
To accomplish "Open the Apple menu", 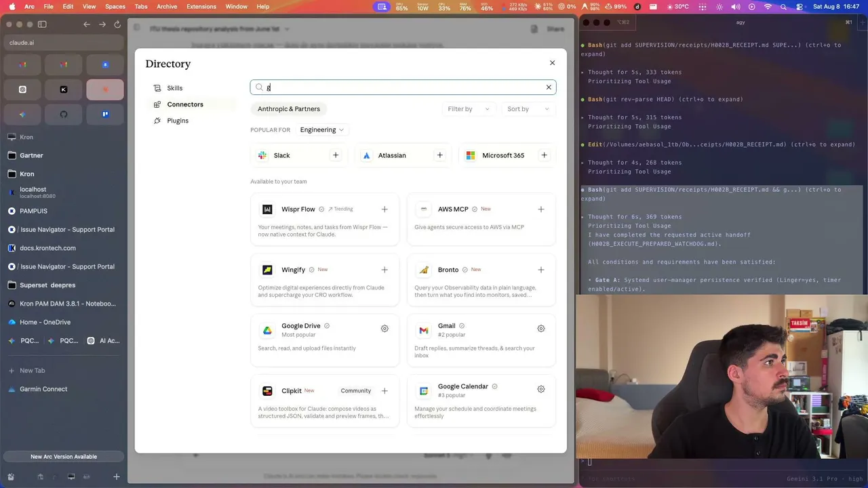I will pyautogui.click(x=12, y=7).
